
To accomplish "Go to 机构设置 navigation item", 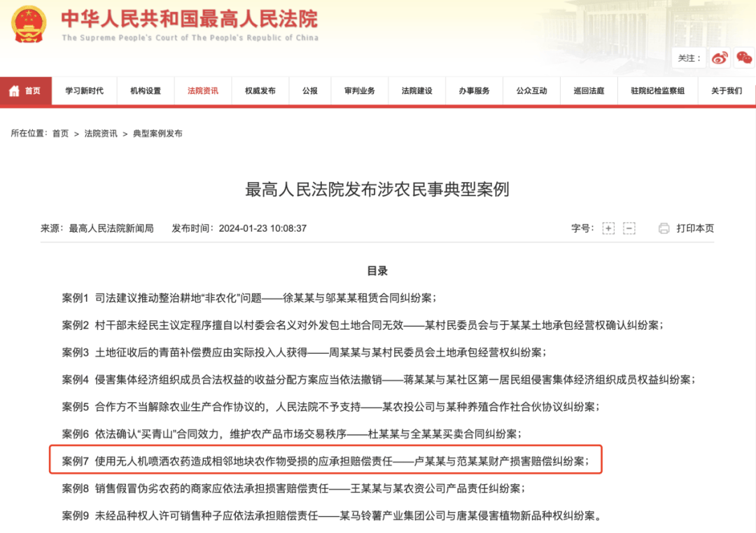I will coord(146,91).
